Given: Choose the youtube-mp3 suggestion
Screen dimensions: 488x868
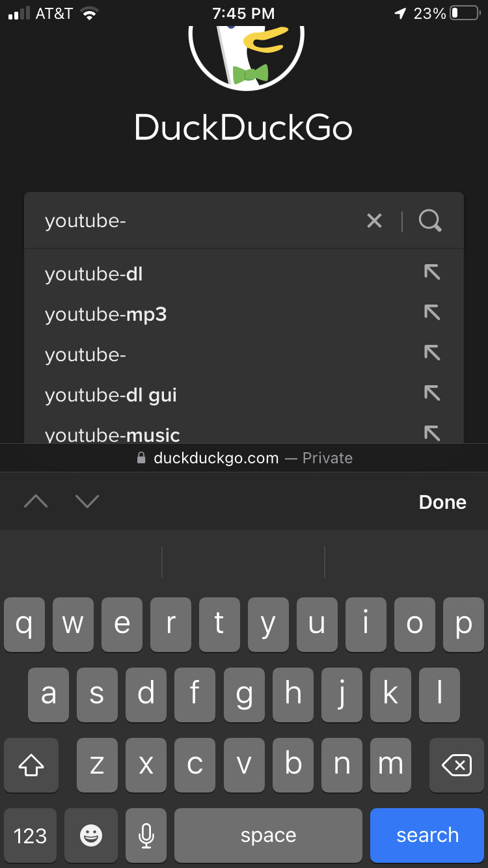Looking at the screenshot, I should point(106,315).
